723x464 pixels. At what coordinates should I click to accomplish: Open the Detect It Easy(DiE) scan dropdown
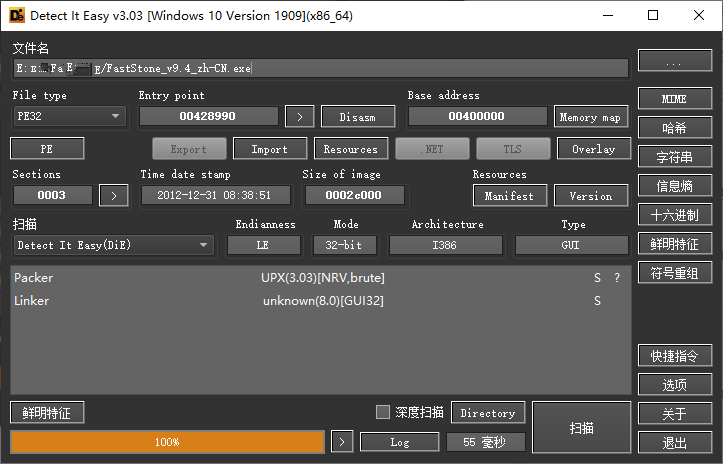point(113,245)
